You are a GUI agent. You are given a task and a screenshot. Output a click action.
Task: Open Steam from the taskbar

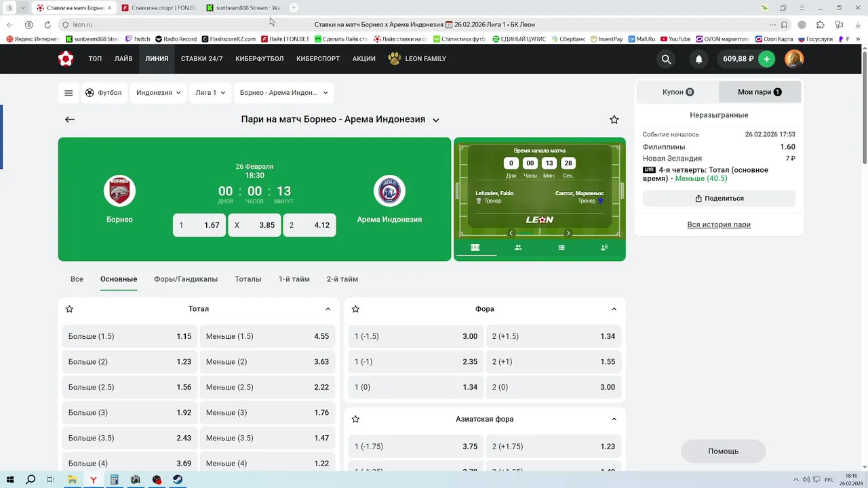177,479
